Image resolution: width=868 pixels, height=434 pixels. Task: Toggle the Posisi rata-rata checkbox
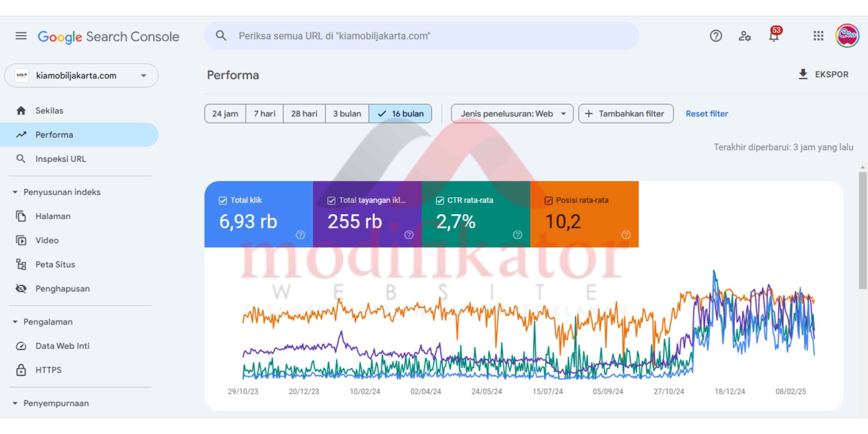pyautogui.click(x=548, y=201)
